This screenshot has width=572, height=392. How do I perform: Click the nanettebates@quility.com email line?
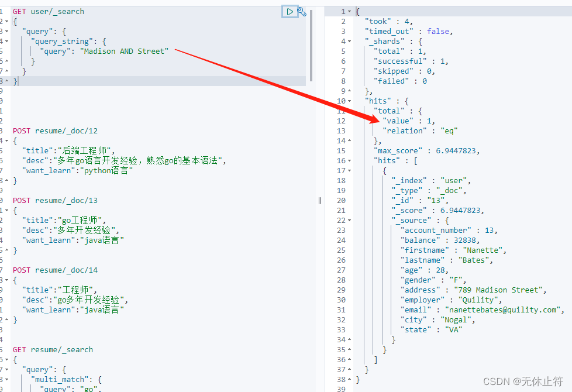[483, 310]
